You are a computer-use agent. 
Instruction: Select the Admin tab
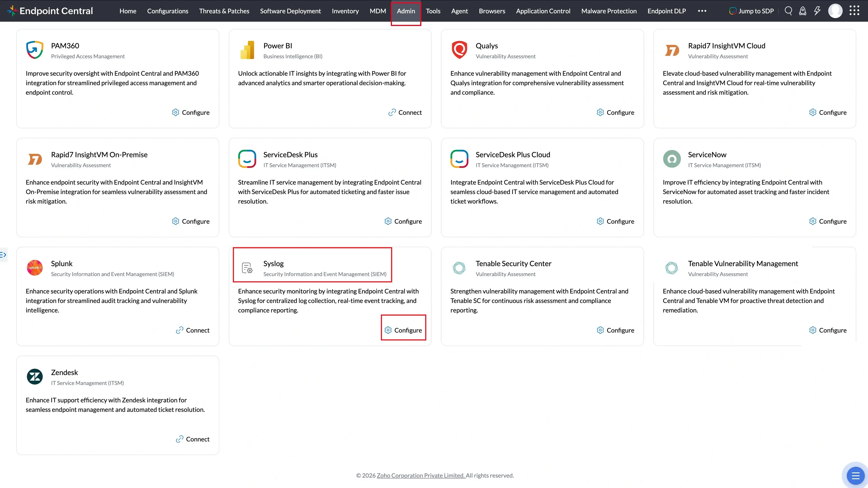coord(406,11)
